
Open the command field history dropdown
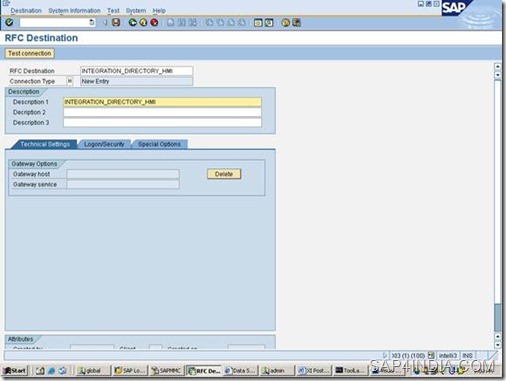[92, 22]
